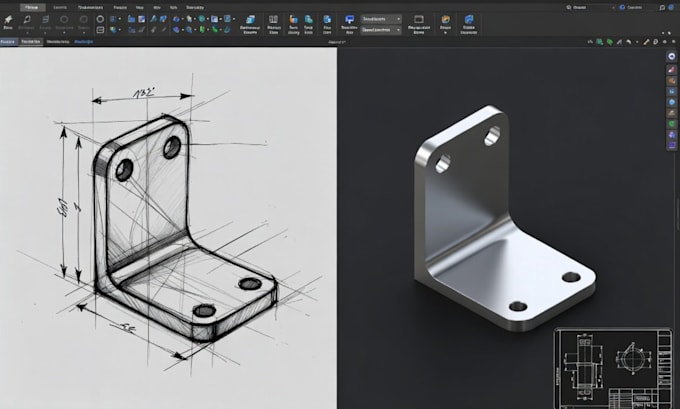This screenshot has width=680, height=409.
Task: Click the blue globe document ribbon icon
Action: click(x=469, y=20)
